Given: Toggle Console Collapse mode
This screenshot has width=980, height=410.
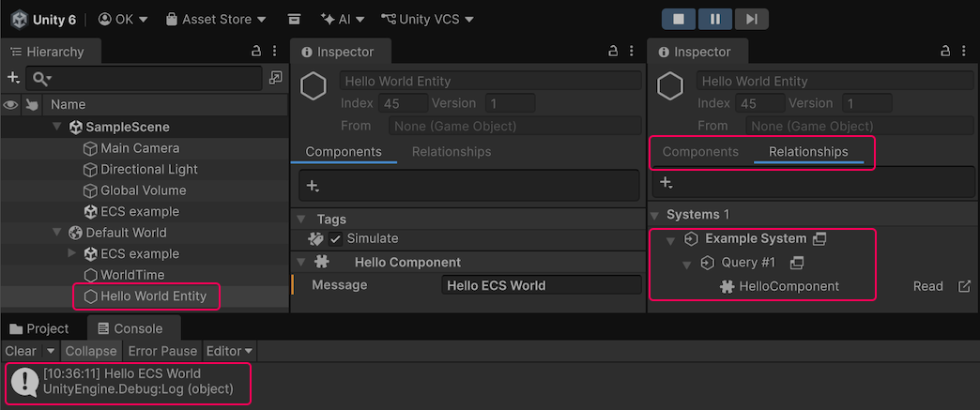Looking at the screenshot, I should pos(91,351).
